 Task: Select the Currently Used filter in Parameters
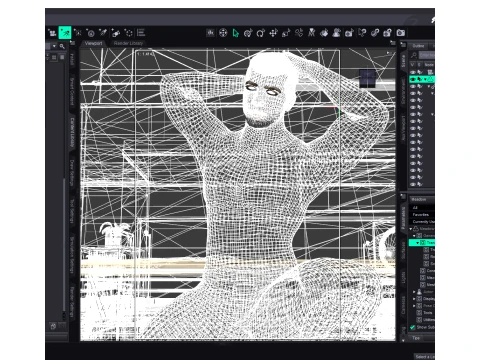[x=422, y=222]
